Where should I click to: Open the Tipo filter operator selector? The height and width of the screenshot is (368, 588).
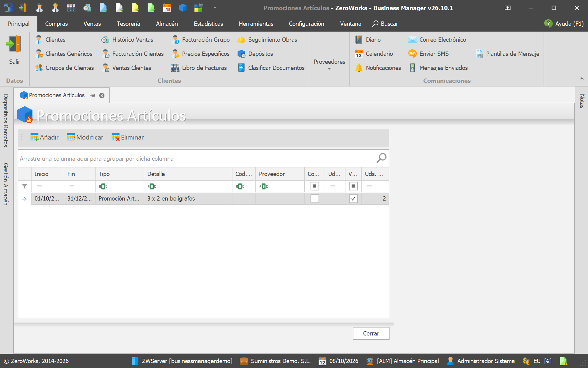[103, 186]
